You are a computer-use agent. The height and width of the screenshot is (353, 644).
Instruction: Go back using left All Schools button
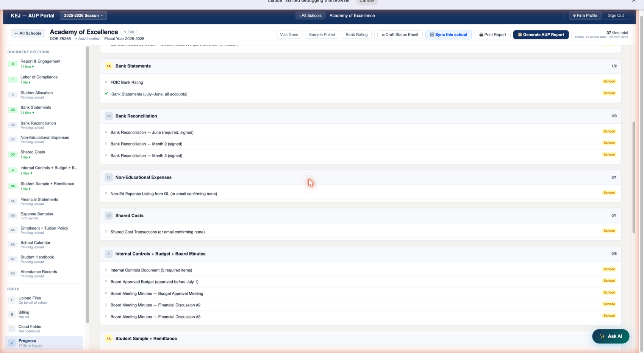pyautogui.click(x=28, y=33)
